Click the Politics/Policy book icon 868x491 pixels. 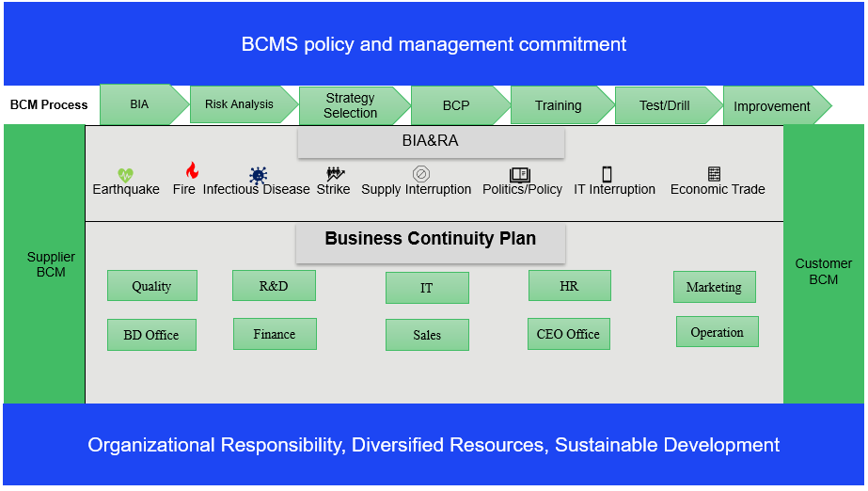(520, 174)
